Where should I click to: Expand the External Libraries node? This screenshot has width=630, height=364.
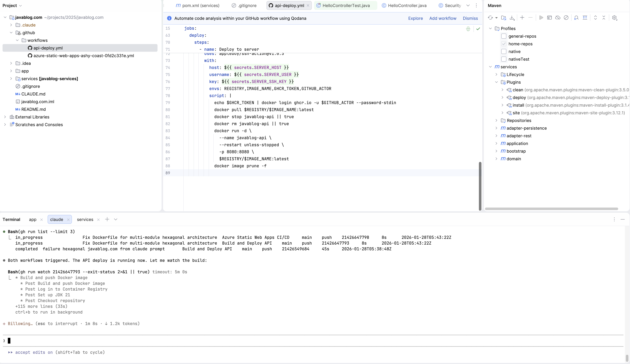tap(5, 117)
